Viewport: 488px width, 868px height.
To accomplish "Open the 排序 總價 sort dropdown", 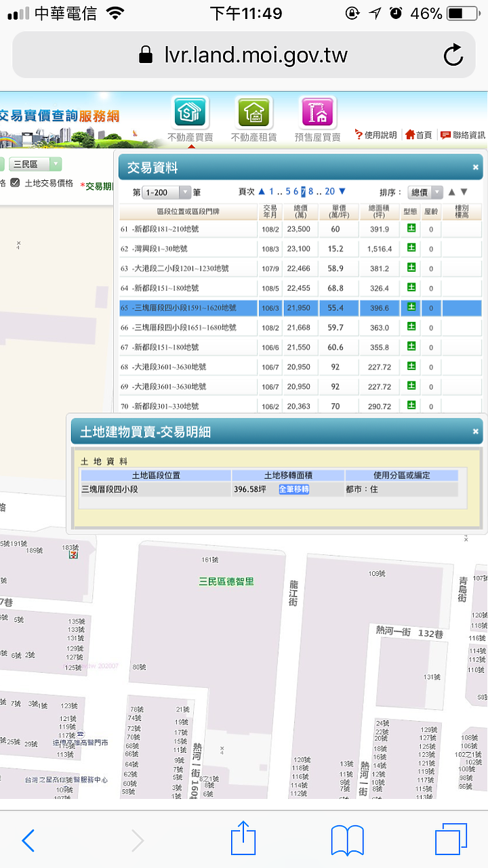I will pos(426,192).
